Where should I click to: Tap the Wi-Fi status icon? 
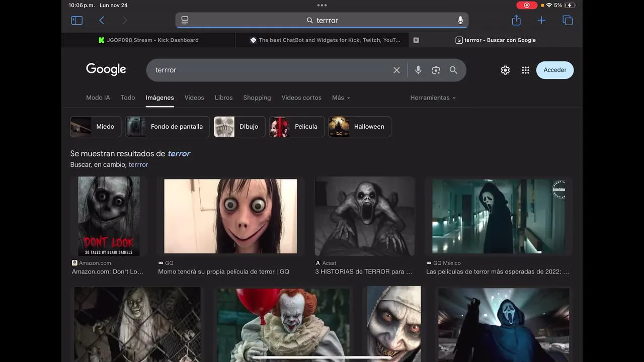[x=549, y=5]
